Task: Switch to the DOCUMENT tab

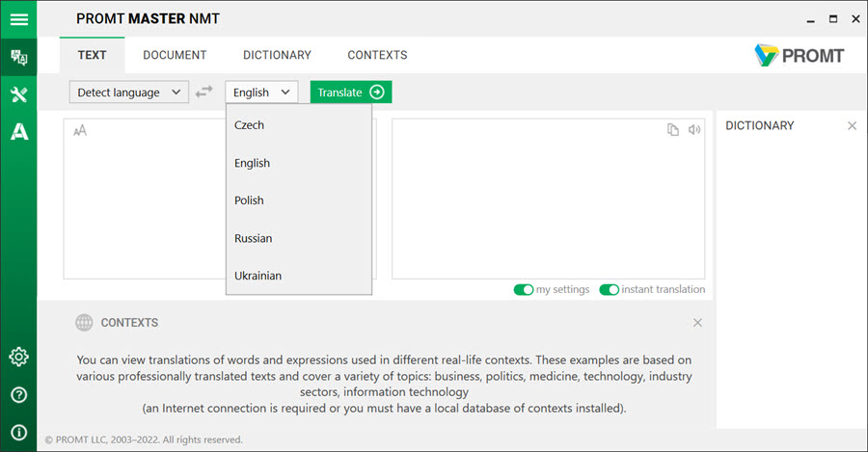Action: pyautogui.click(x=175, y=55)
